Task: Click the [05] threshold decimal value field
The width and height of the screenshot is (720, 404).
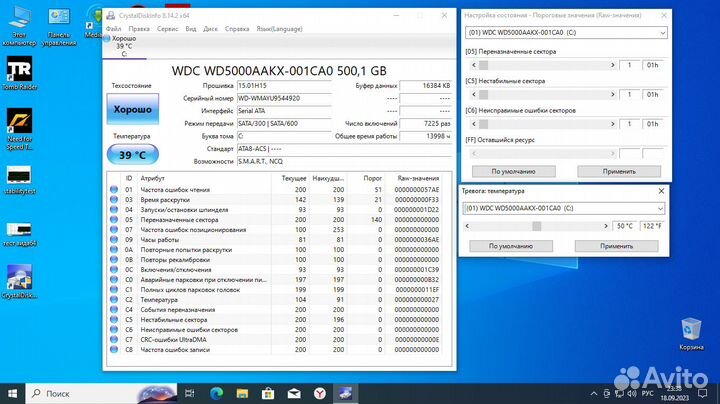Action: tap(630, 65)
